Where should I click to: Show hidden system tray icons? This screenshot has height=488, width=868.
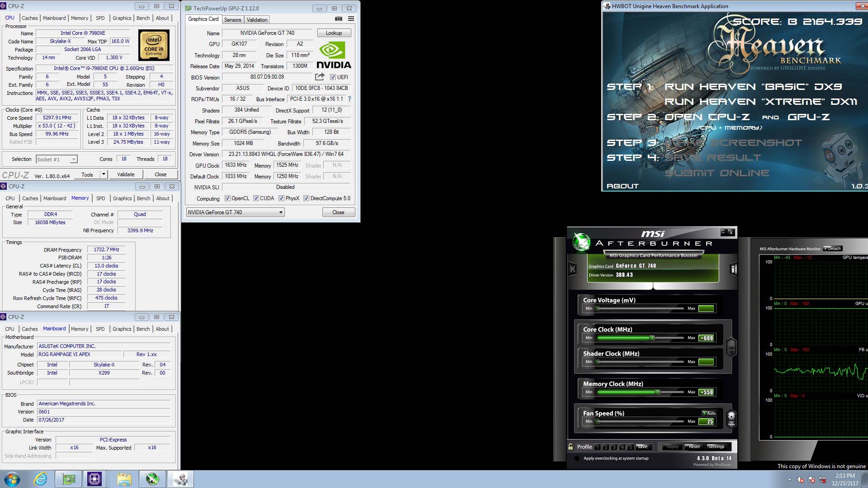pos(789,480)
